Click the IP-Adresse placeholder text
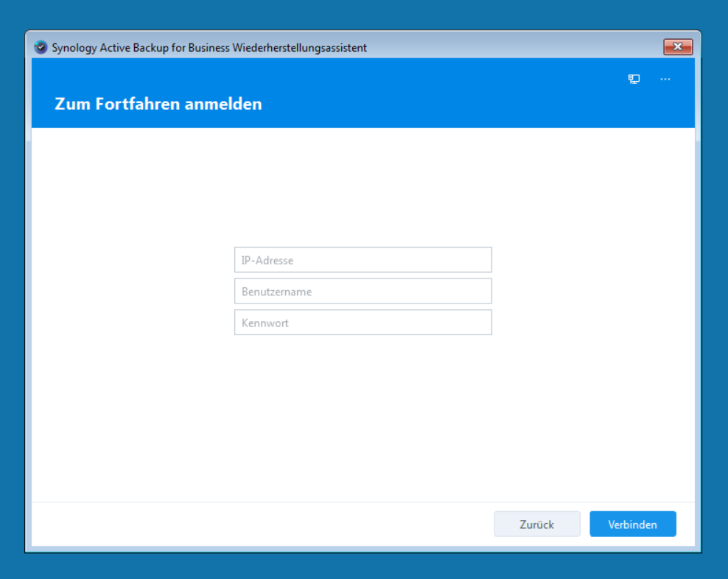Screen dimensions: 728x579 [x=267, y=261]
